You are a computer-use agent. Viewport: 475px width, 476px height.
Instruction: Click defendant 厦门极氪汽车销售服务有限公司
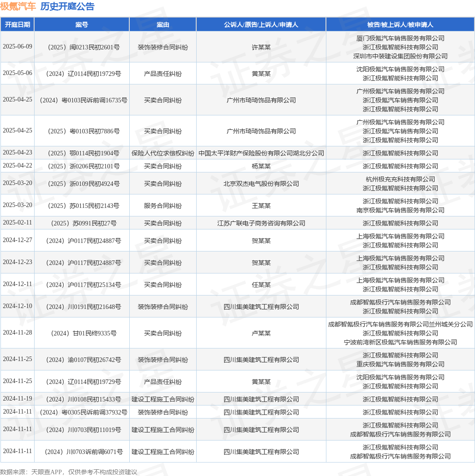point(400,38)
